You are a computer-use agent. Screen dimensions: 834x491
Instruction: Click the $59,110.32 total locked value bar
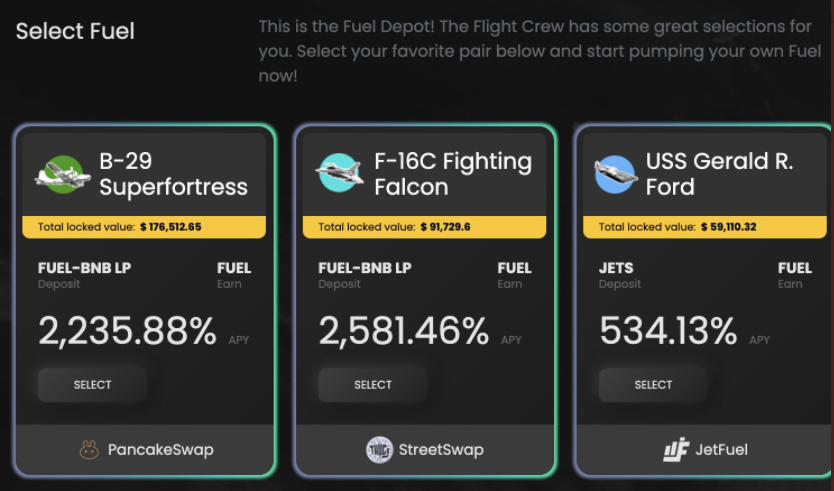(705, 227)
